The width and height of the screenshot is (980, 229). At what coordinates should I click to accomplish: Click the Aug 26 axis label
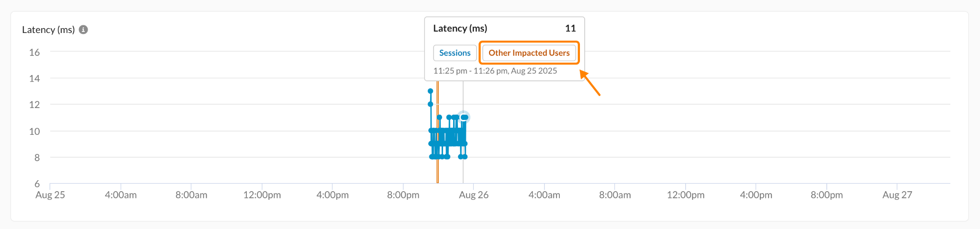pos(473,195)
